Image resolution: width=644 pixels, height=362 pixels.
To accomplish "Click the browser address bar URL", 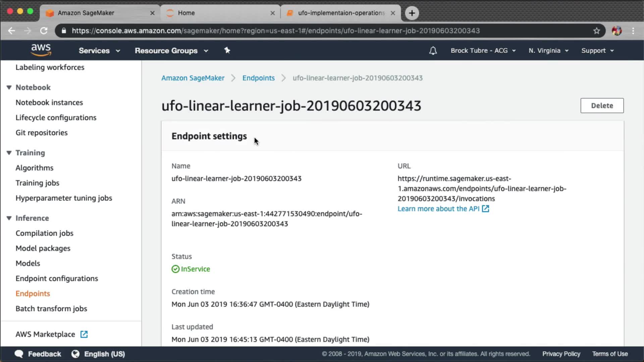I will (275, 31).
